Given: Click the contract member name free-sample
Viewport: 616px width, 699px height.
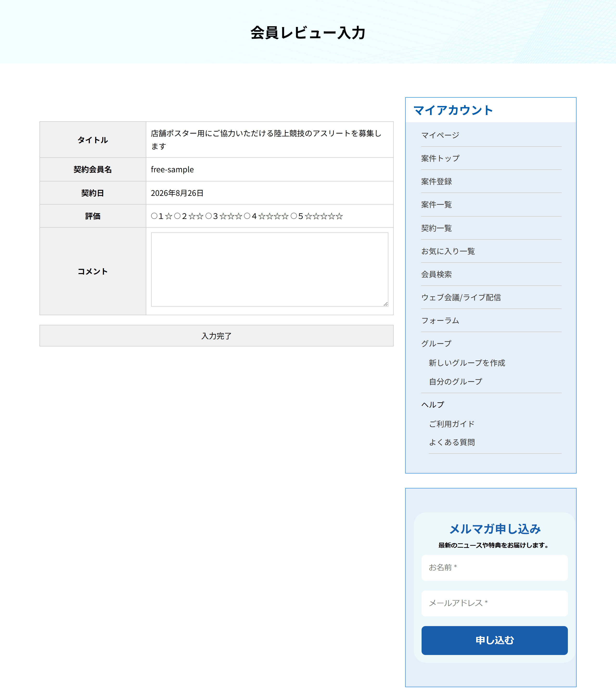Looking at the screenshot, I should (x=172, y=170).
